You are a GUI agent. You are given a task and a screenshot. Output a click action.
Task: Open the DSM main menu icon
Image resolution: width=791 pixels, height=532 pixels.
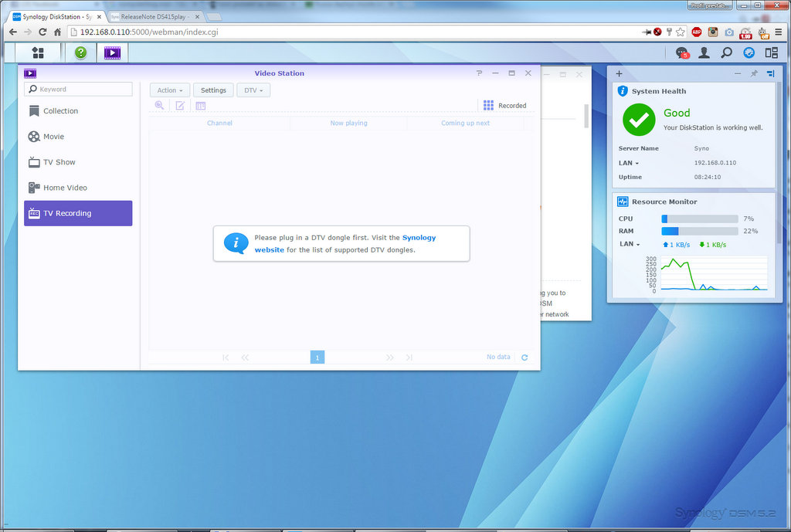38,53
